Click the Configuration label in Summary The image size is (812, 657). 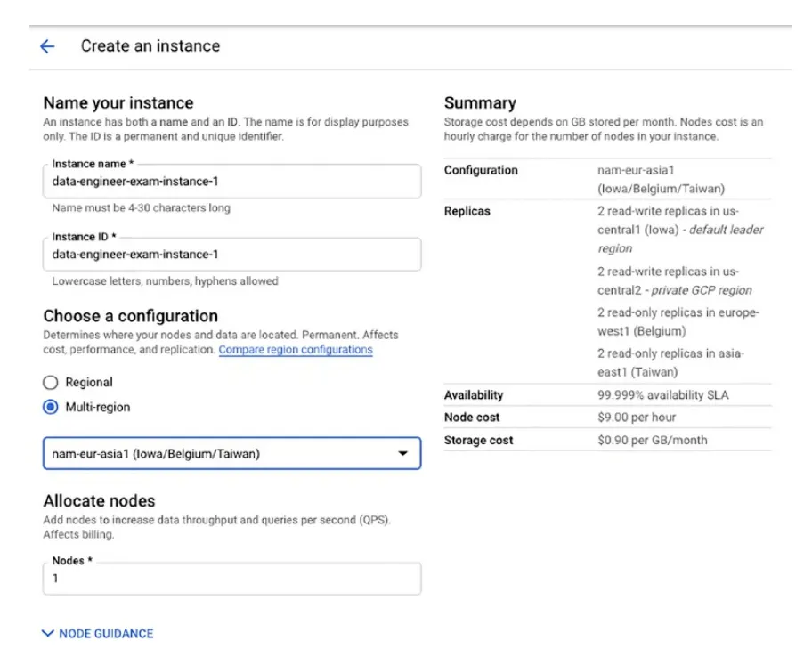coord(481,170)
